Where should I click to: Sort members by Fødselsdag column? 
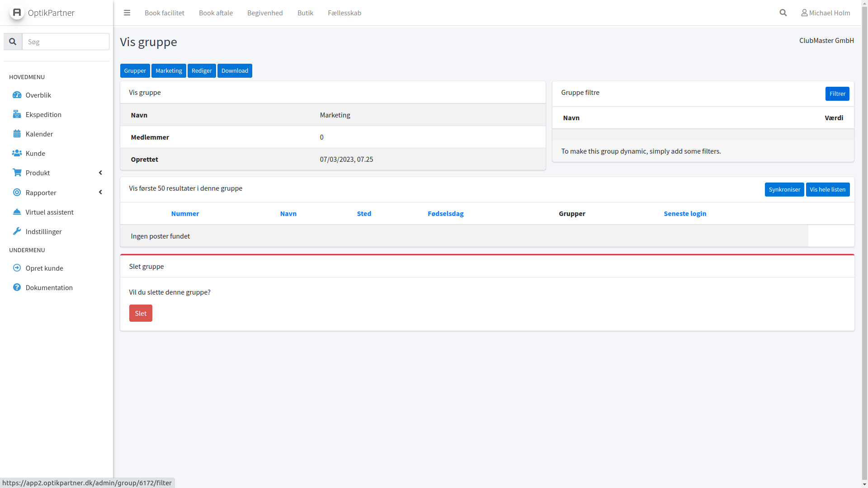click(x=445, y=213)
